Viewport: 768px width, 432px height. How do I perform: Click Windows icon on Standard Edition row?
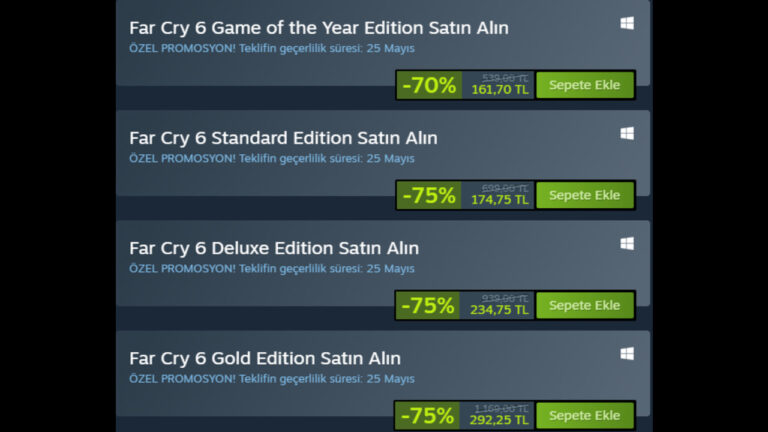tap(627, 133)
